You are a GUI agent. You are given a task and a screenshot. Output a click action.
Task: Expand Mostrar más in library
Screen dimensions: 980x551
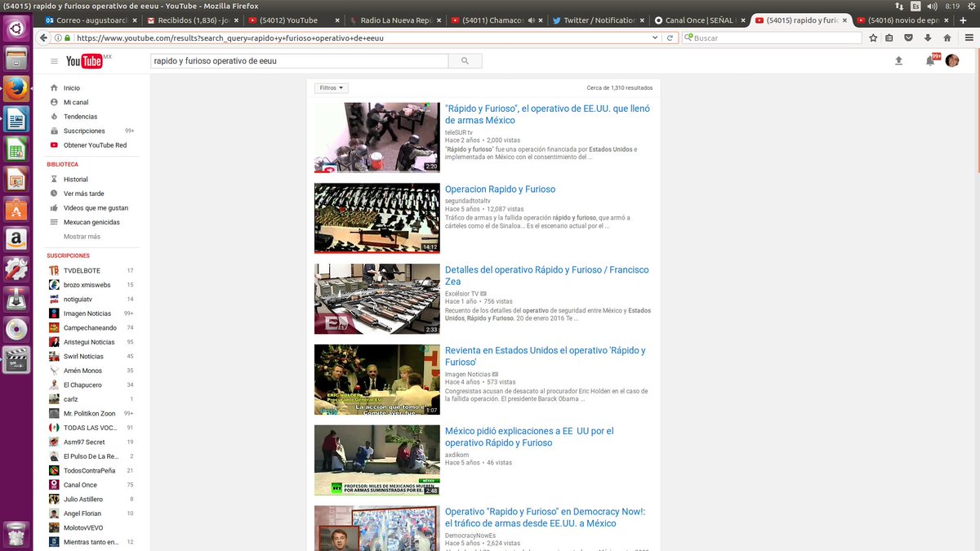click(82, 237)
